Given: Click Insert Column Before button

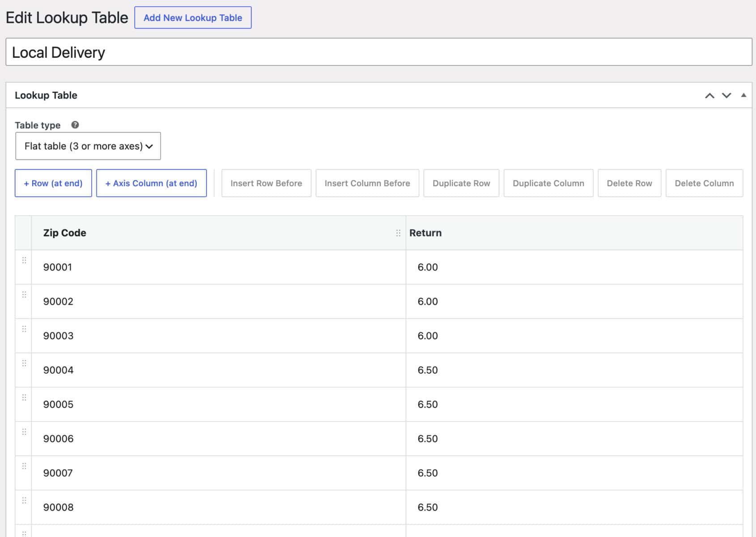Looking at the screenshot, I should (367, 183).
